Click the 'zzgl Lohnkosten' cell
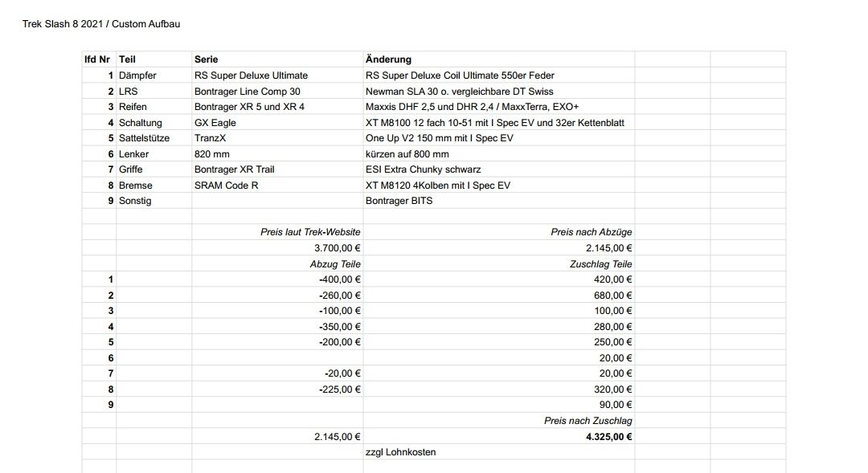 401,452
